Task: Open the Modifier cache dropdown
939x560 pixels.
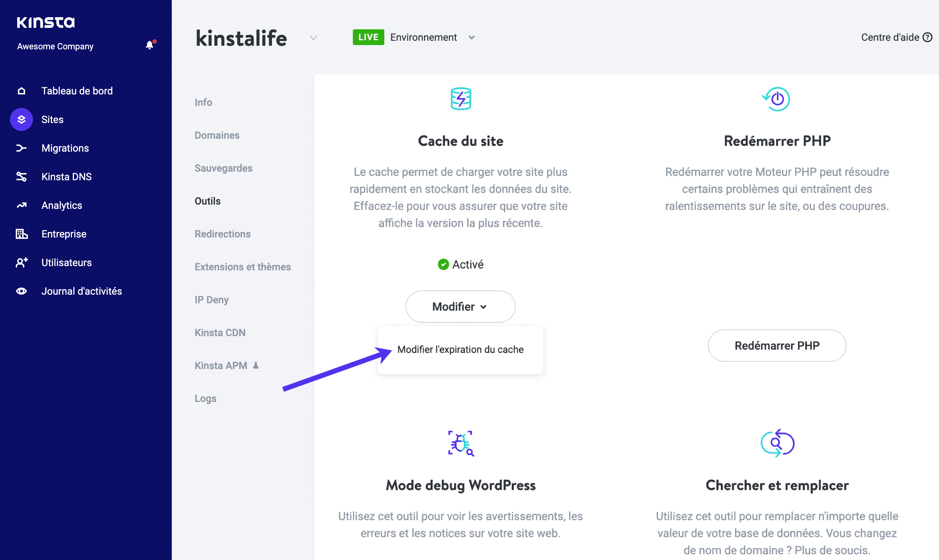Action: [460, 306]
